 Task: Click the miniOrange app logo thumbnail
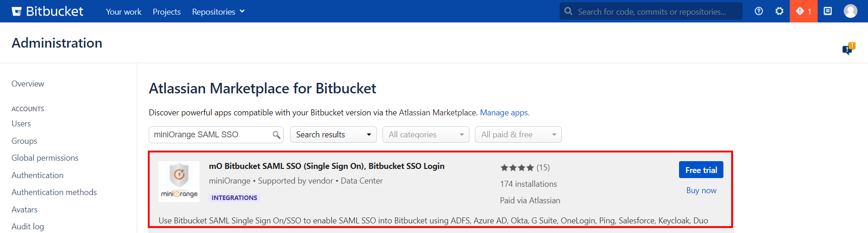[x=179, y=181]
